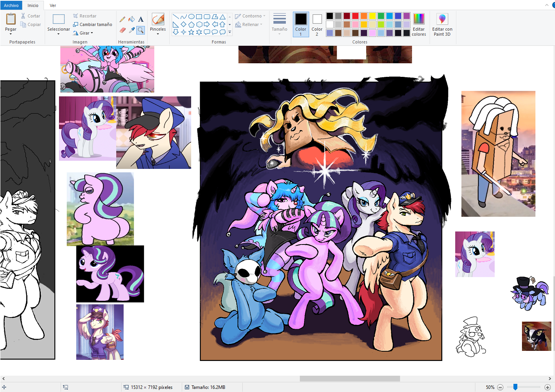Expand the Seleccionar options arrow
The width and height of the screenshot is (555, 392).
(x=59, y=34)
